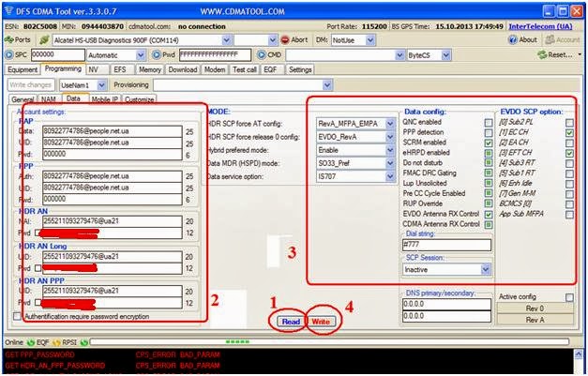Click the Write changes button

[x=31, y=85]
